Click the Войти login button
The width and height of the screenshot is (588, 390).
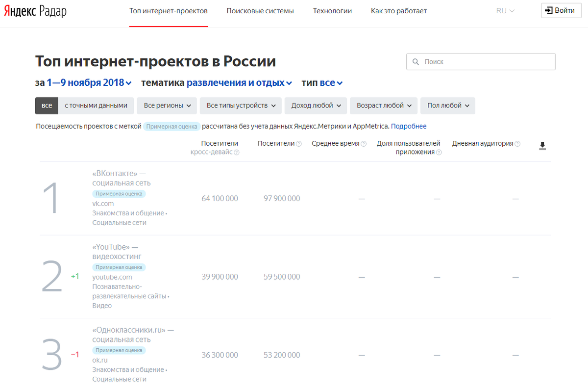click(561, 10)
